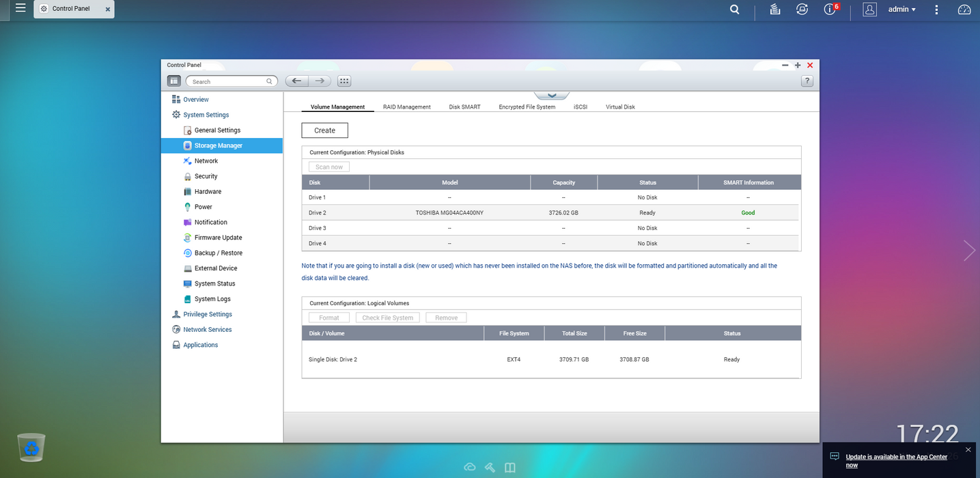Click the search magnifier icon in top bar

point(734,10)
